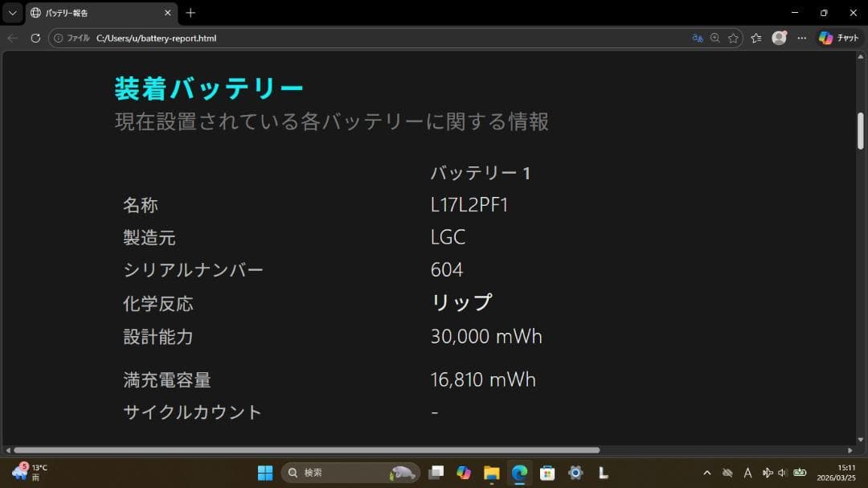Switch to Microsoft Edge on taskbar
Viewport: 868px width, 488px height.
pyautogui.click(x=519, y=473)
